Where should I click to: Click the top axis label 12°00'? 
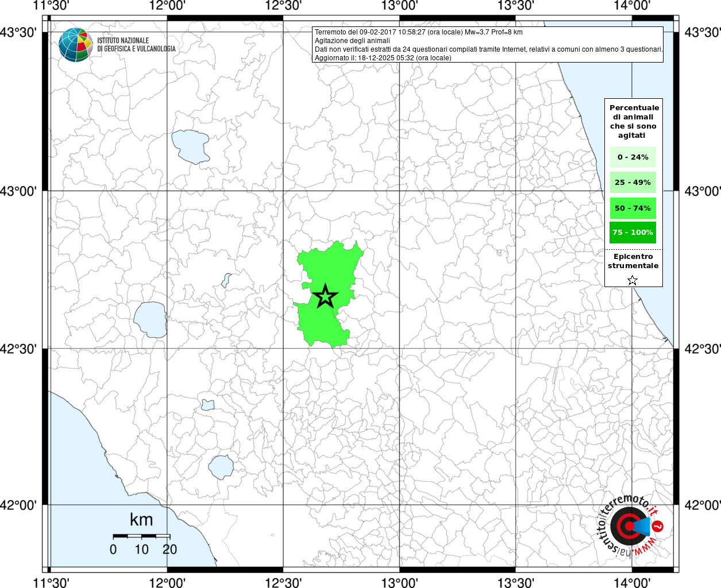click(167, 6)
